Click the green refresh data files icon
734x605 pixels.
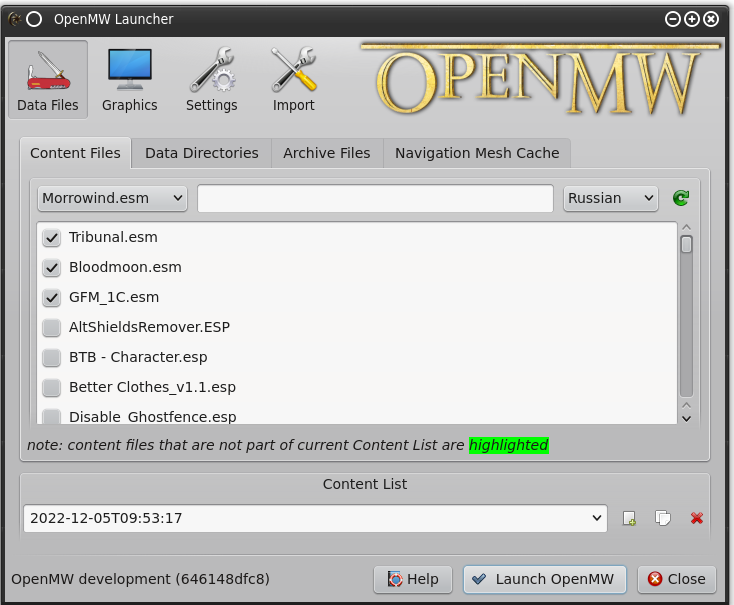[x=681, y=198]
